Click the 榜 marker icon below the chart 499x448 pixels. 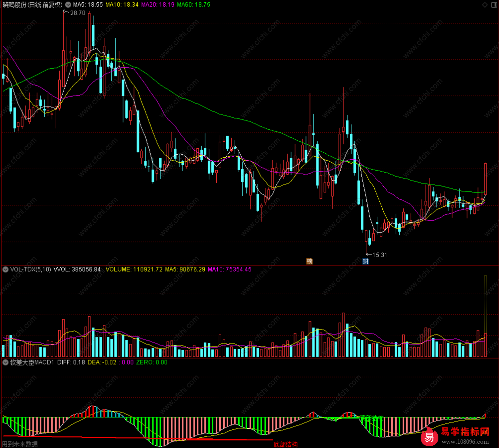tap(309, 261)
